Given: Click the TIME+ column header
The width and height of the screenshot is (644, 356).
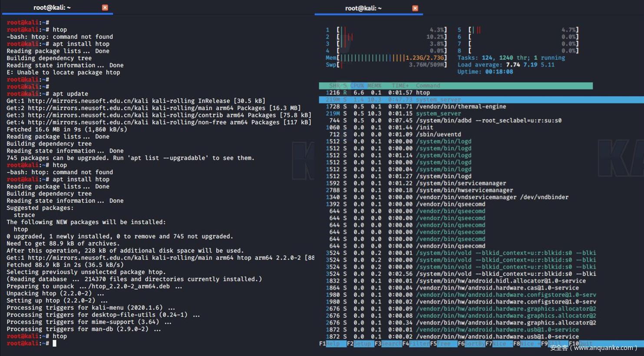Looking at the screenshot, I should pyautogui.click(x=400, y=86).
